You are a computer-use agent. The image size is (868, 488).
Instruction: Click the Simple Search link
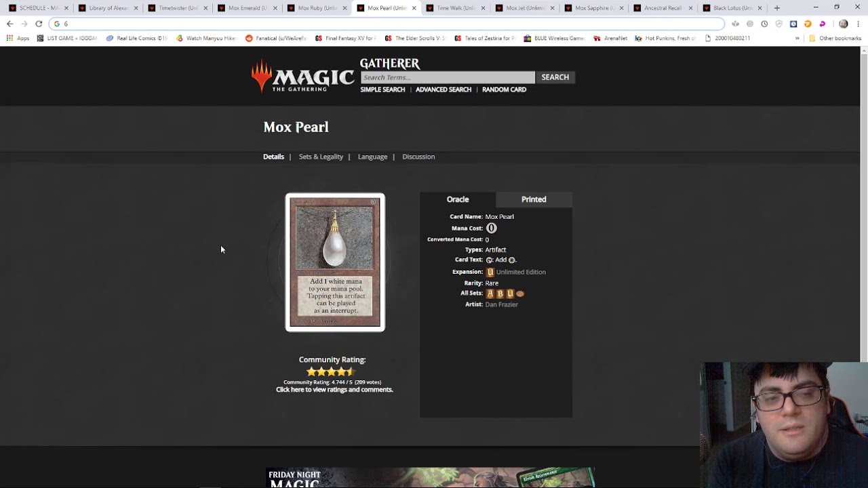click(382, 89)
